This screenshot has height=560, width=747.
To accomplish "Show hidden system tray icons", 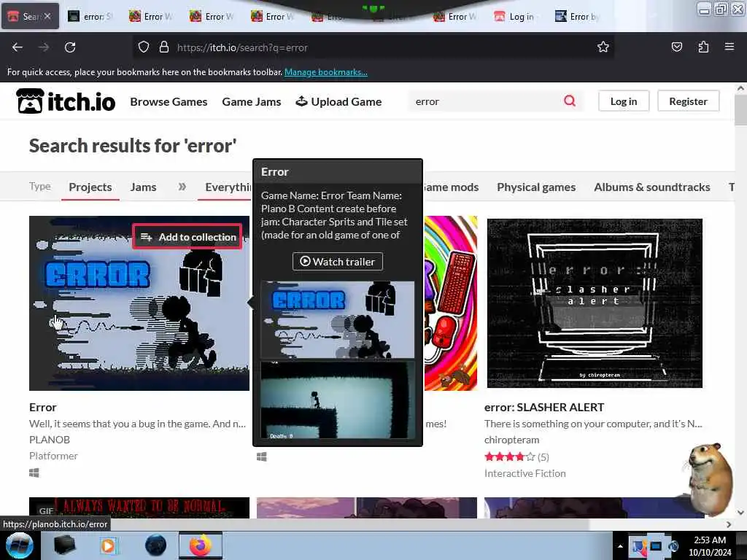I will (620, 546).
